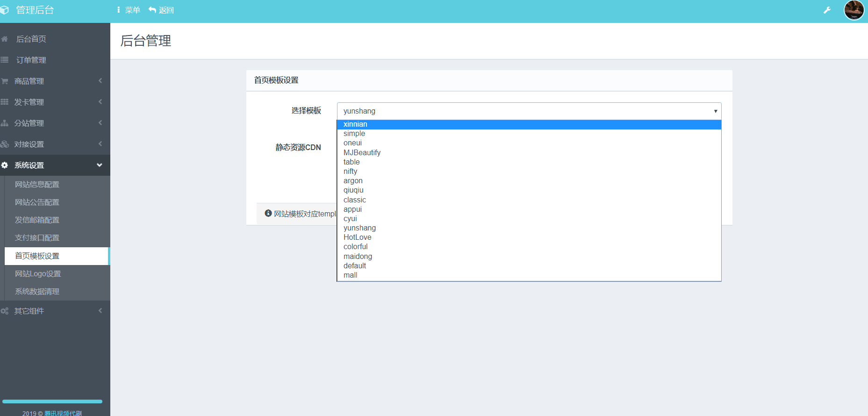Pick the default template option
Image resolution: width=868 pixels, height=416 pixels.
pyautogui.click(x=355, y=266)
